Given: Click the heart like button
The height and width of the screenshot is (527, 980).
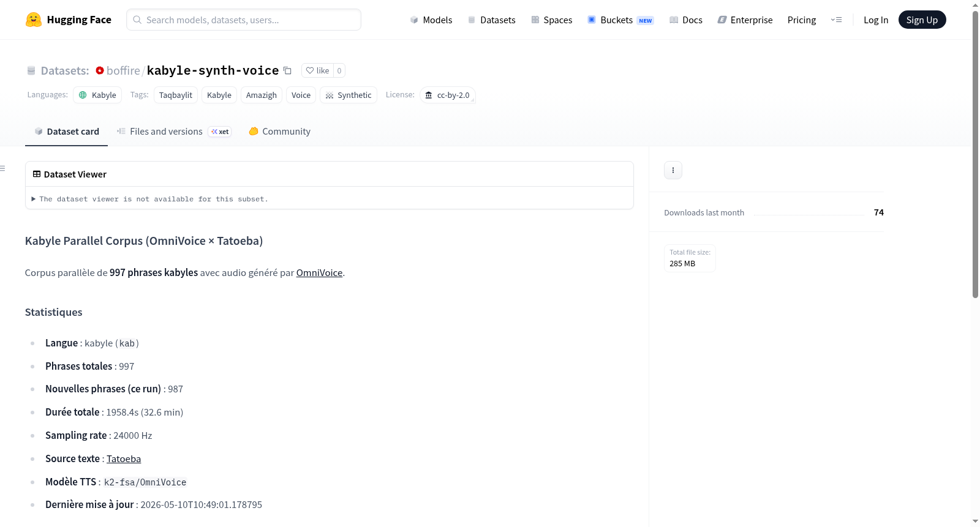Looking at the screenshot, I should pyautogui.click(x=317, y=70).
